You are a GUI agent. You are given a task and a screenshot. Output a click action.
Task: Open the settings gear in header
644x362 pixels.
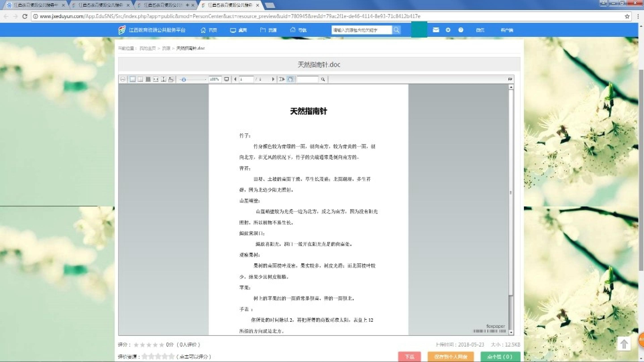(448, 30)
